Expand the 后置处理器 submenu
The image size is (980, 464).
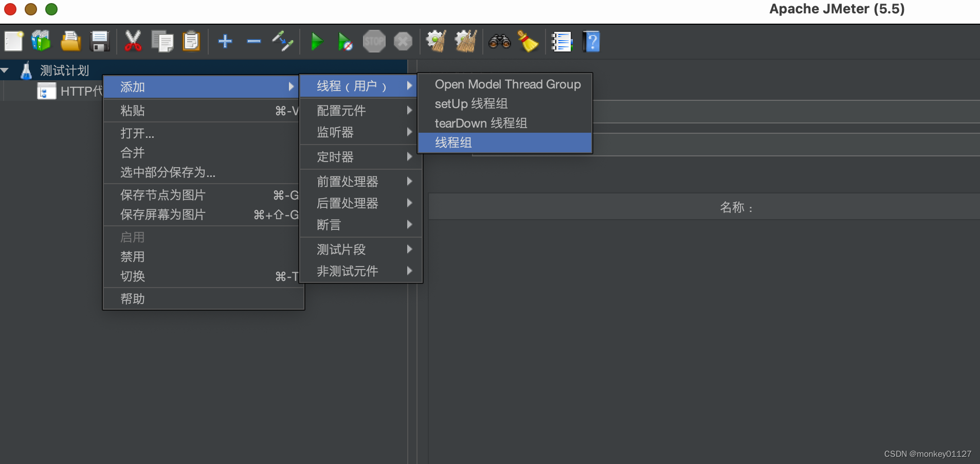pos(361,203)
